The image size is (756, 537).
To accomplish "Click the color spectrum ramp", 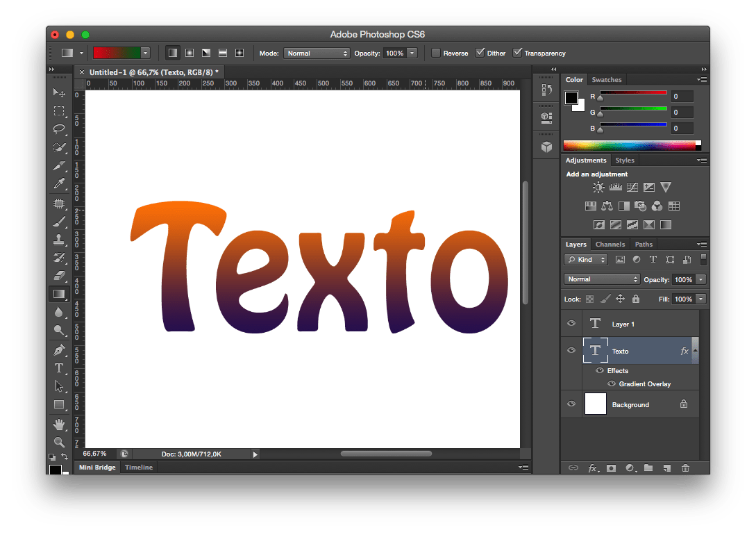I will (632, 145).
